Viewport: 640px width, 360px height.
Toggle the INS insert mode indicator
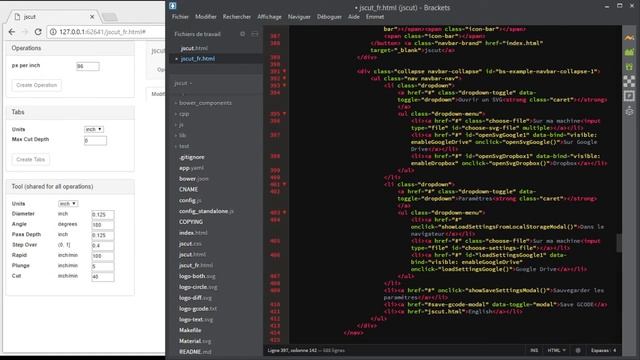click(534, 350)
